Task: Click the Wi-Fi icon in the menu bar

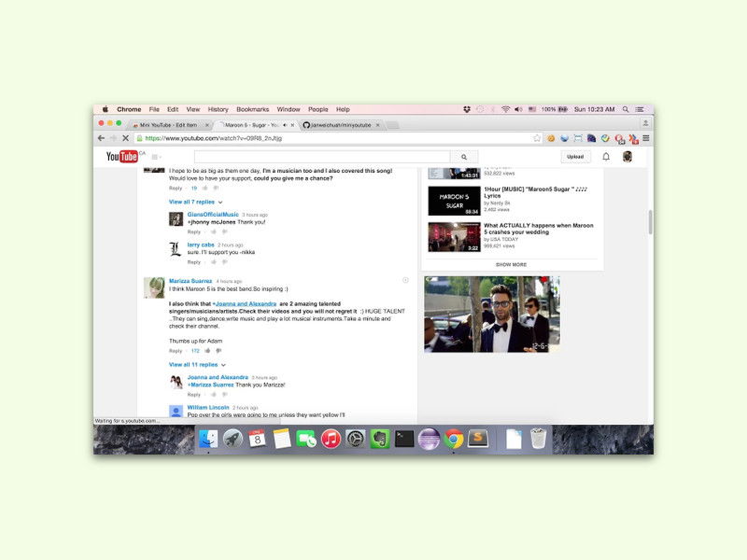Action: point(505,109)
